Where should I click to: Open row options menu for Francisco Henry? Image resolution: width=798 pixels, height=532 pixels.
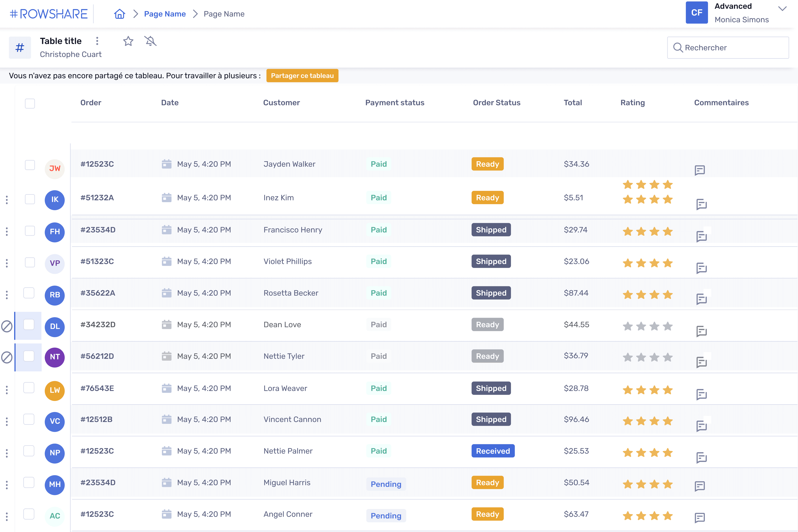(7, 231)
